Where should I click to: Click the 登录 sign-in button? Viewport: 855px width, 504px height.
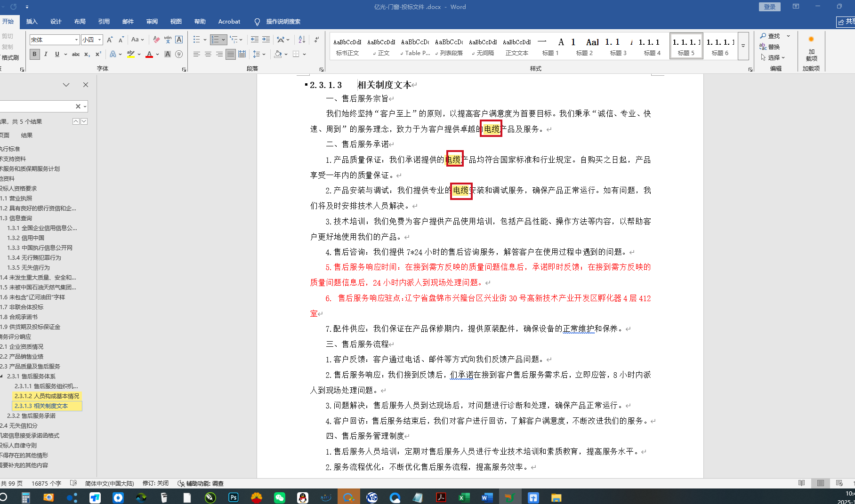[769, 7]
